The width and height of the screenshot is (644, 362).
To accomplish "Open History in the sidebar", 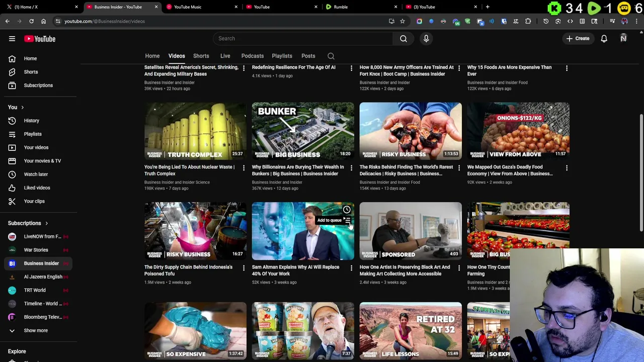I will pyautogui.click(x=38, y=121).
